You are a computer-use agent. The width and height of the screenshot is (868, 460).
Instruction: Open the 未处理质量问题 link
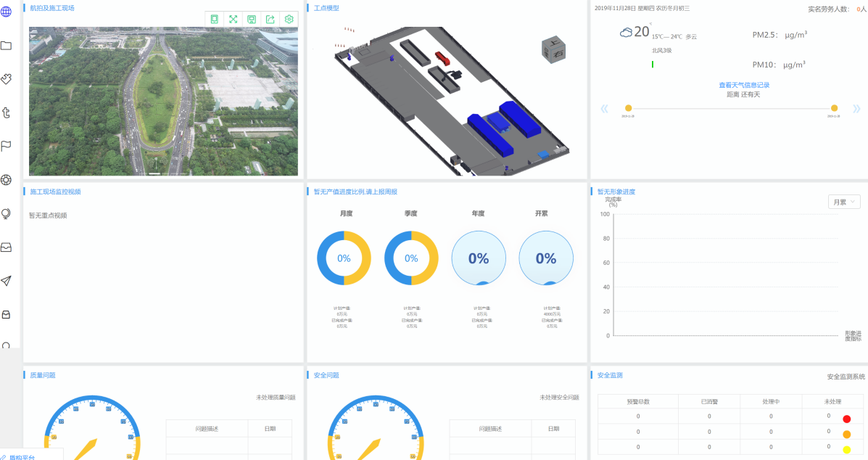tap(276, 398)
